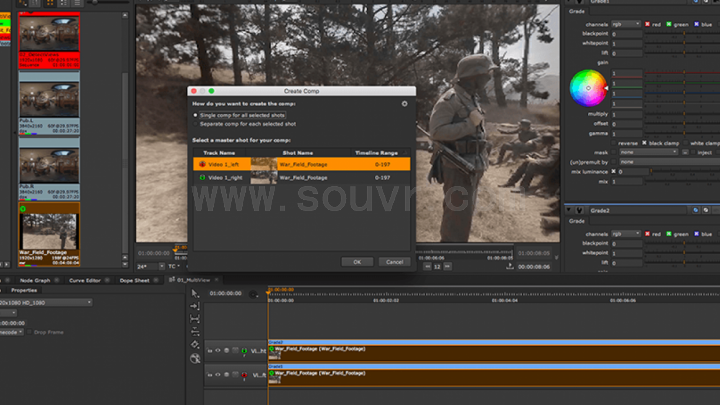The height and width of the screenshot is (405, 720).
Task: Open Grade1 channels rgb dropdown
Action: 626,24
